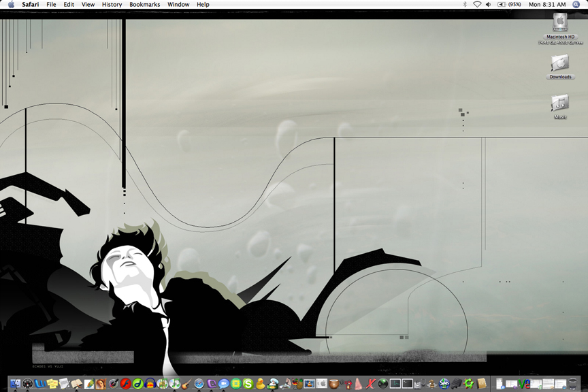The height and width of the screenshot is (392, 588).
Task: Launch Skype from the Dock
Action: [x=248, y=384]
